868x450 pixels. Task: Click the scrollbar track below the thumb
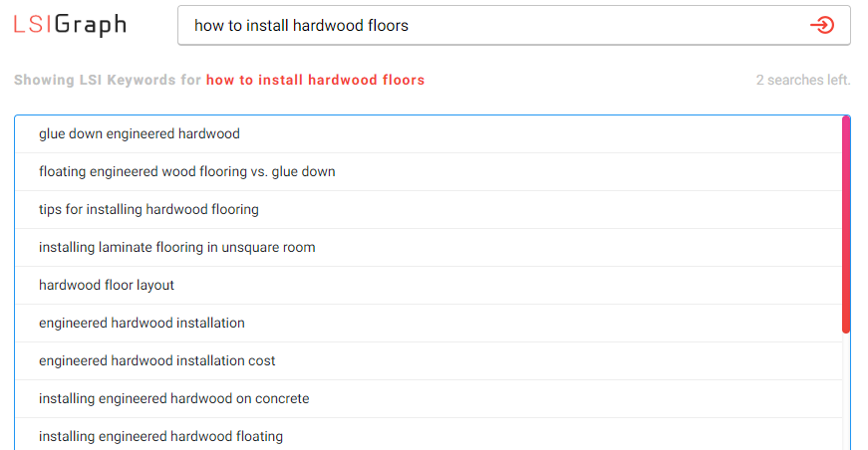pos(846,391)
